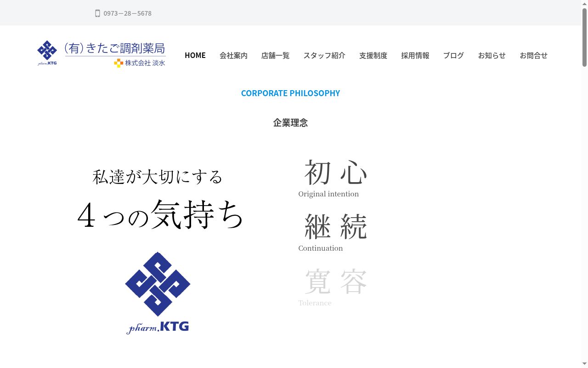Screen dimensions: 588x368
Task: Go to the HOME menu item
Action: [x=195, y=55]
